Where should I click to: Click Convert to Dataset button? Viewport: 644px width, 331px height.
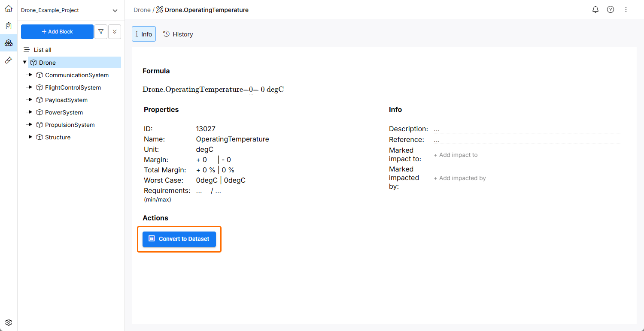point(179,239)
